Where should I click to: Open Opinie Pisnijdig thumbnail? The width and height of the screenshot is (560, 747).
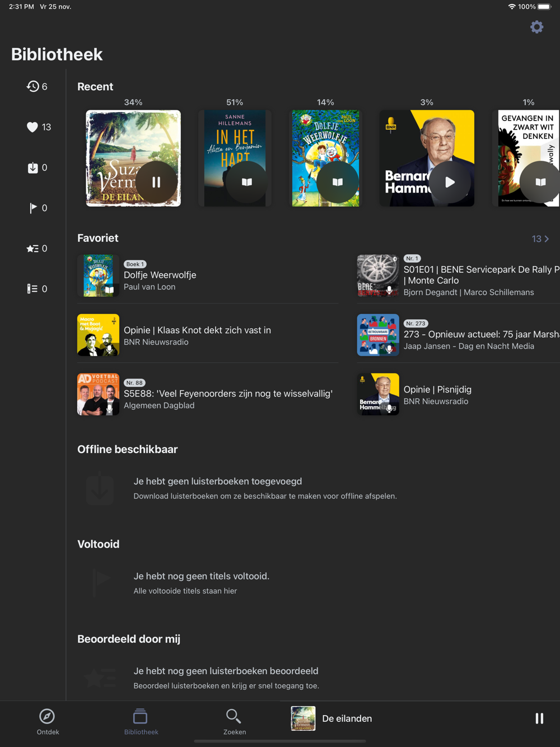tap(378, 394)
